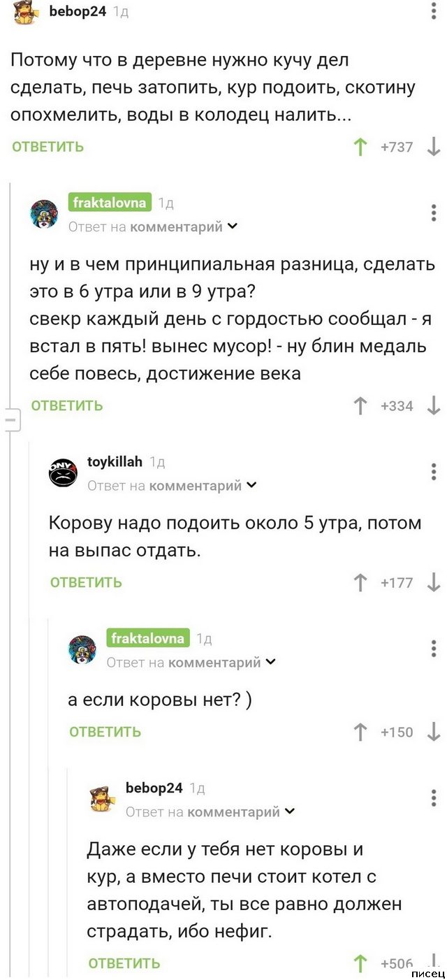Viewport: 447px width, 980px height.
Task: Downvote the comment rated +150
Action: 434,732
